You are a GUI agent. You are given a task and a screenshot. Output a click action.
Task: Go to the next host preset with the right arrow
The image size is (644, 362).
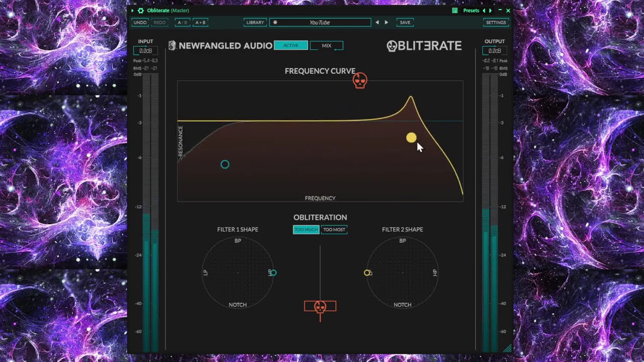491,11
